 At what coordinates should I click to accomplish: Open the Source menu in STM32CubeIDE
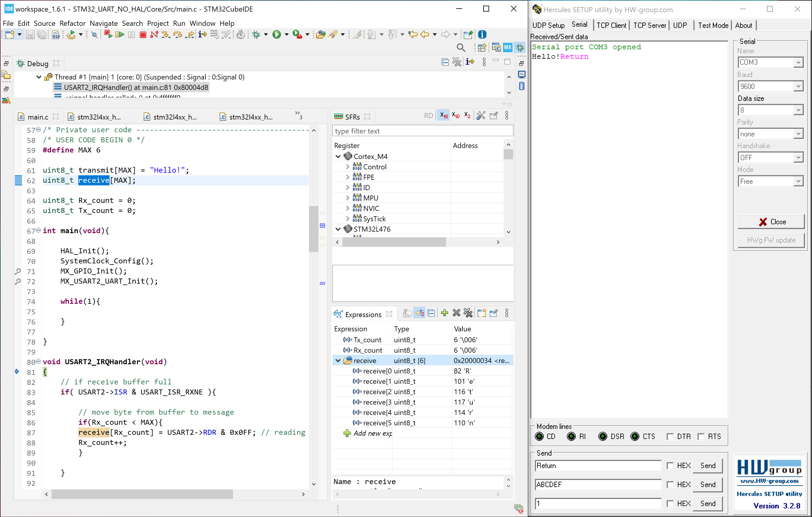45,23
